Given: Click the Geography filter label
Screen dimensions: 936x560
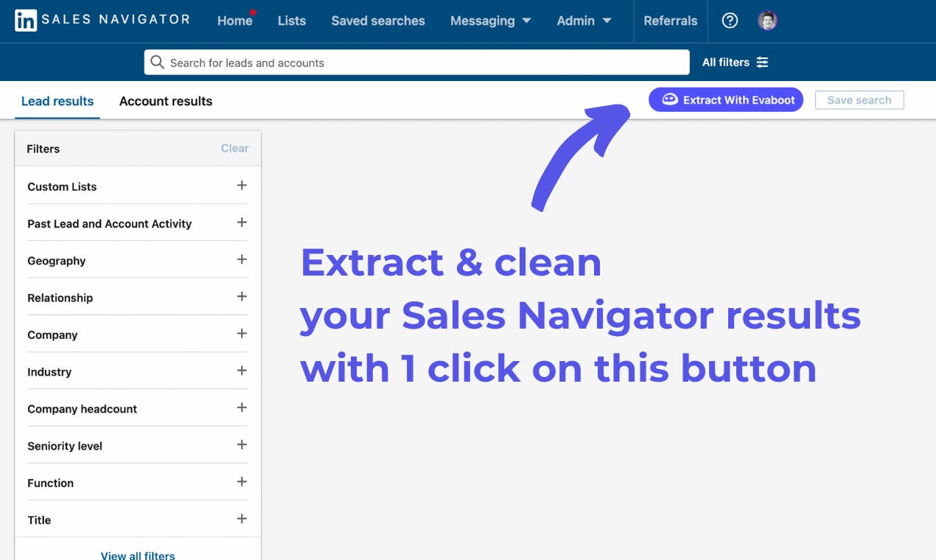Looking at the screenshot, I should click(57, 261).
